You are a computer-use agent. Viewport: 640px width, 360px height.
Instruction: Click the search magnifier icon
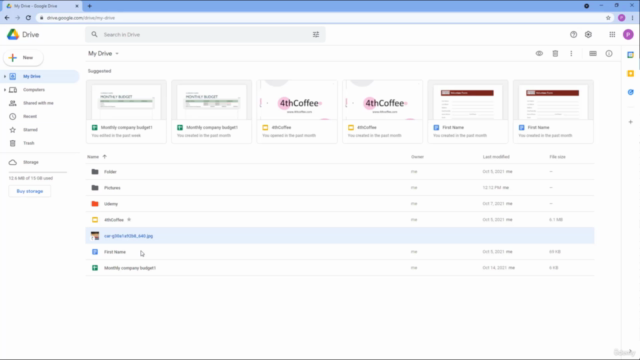click(94, 35)
